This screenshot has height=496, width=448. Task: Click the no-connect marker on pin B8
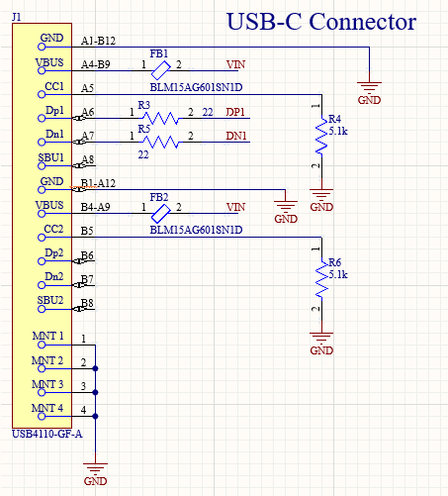click(x=78, y=309)
